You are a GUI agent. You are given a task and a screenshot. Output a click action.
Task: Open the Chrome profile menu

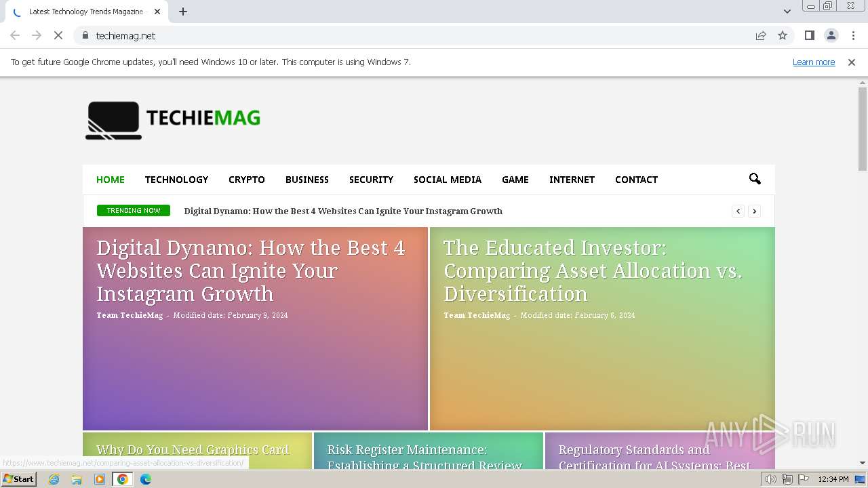[x=831, y=35]
